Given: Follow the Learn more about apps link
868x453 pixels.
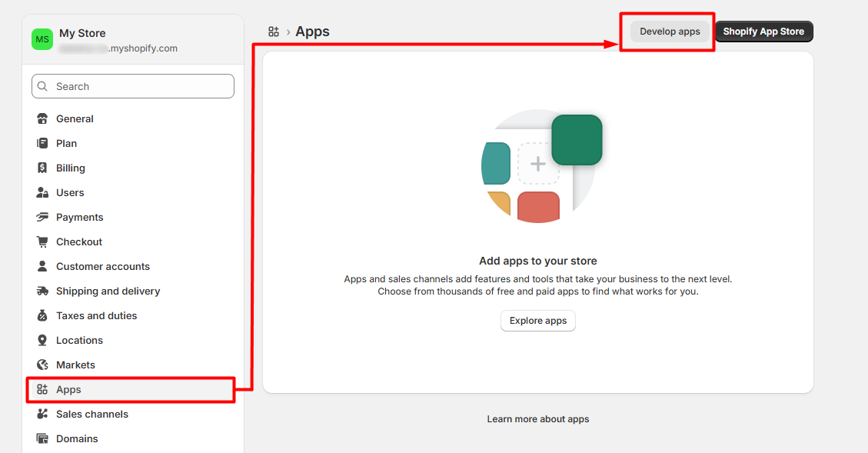Looking at the screenshot, I should click(537, 419).
